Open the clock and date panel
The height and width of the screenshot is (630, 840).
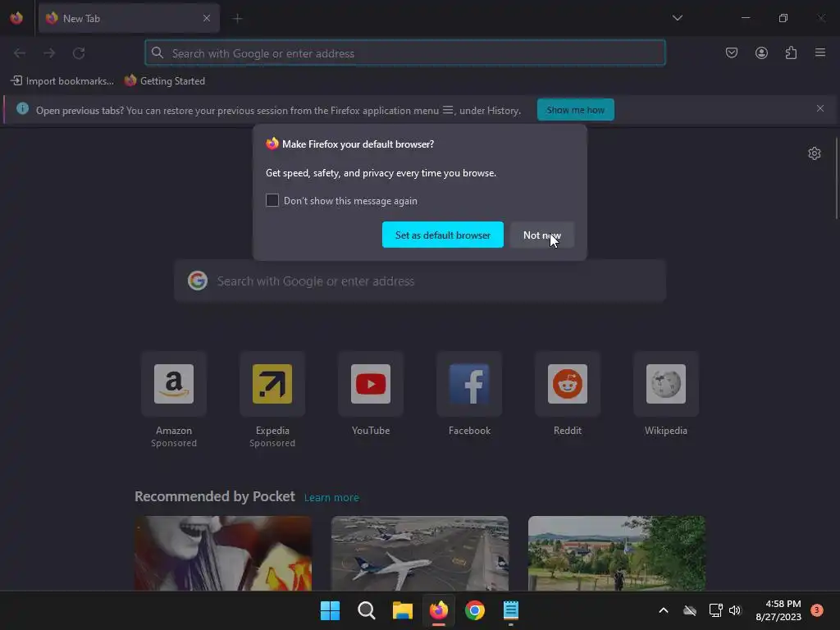(778, 610)
